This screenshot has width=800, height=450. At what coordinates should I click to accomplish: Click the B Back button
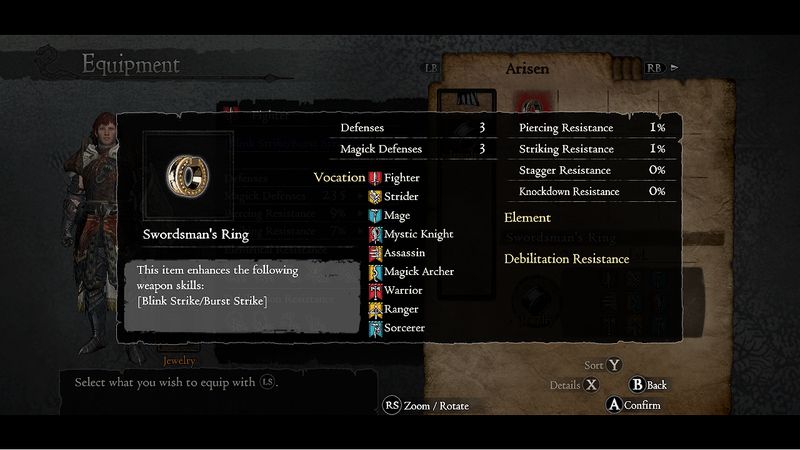click(648, 385)
